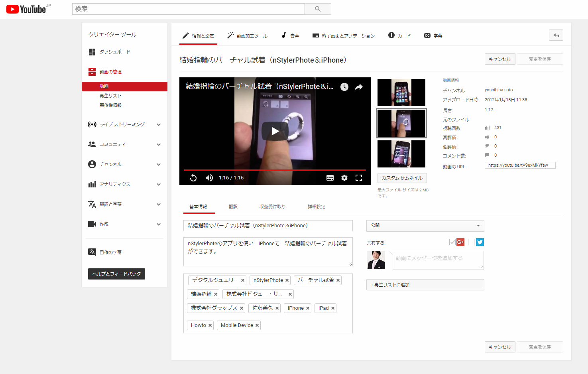Remove the デジタルジュエリー tag
Image resolution: width=588 pixels, height=374 pixels.
point(242,280)
